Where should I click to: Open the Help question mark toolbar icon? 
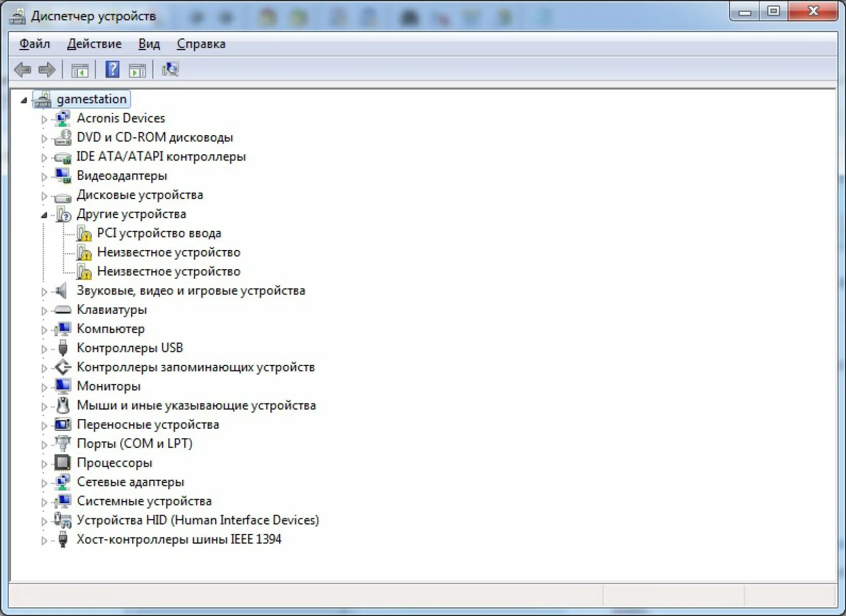(x=112, y=69)
